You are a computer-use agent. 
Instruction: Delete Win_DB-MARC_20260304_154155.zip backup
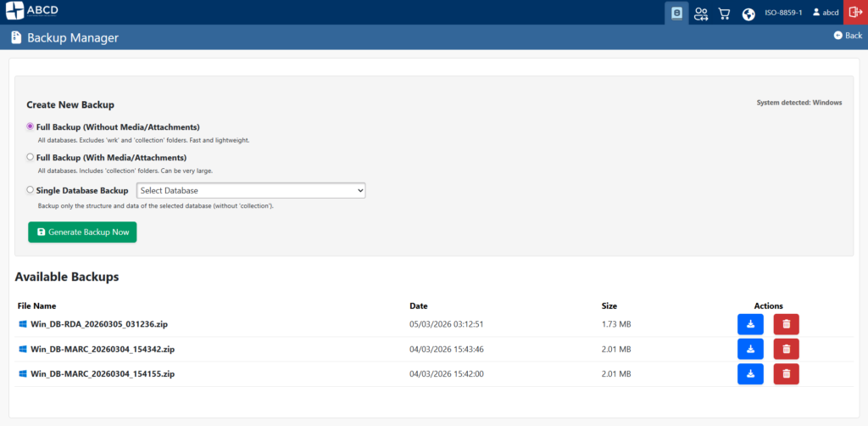(786, 374)
